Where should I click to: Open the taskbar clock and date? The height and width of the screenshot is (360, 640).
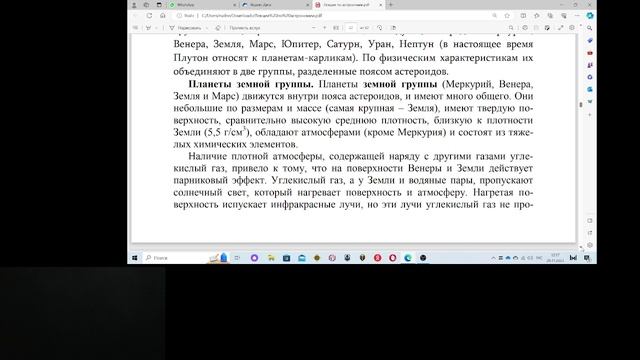(x=555, y=258)
